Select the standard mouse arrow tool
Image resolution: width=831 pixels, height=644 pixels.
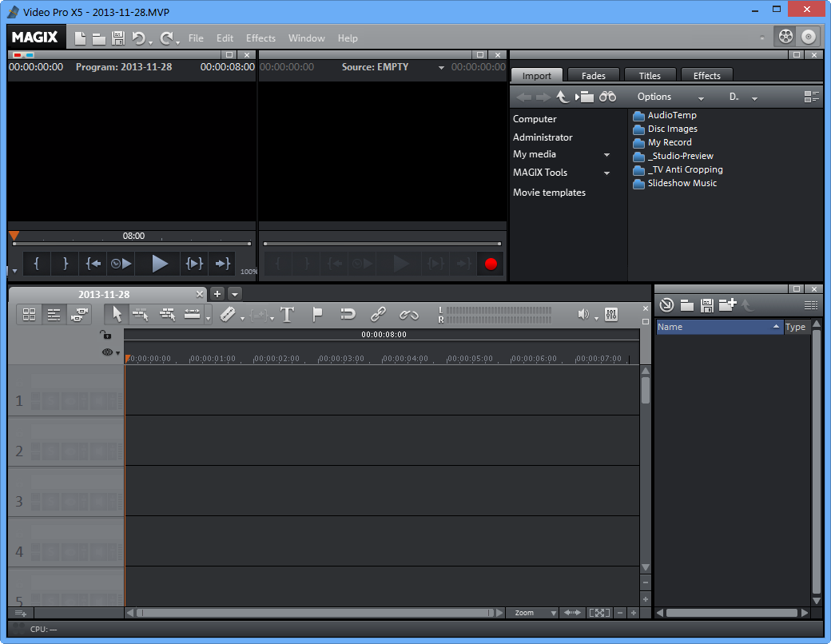pyautogui.click(x=116, y=314)
